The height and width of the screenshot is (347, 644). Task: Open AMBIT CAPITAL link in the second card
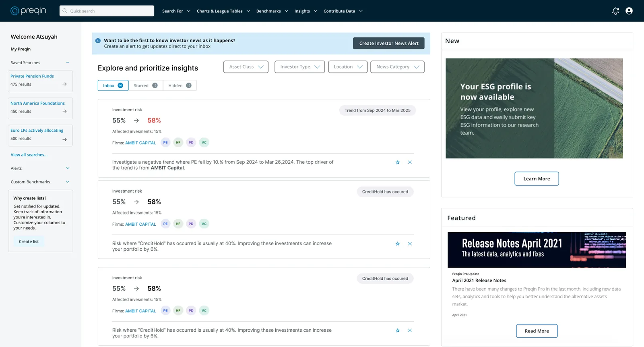pyautogui.click(x=140, y=224)
